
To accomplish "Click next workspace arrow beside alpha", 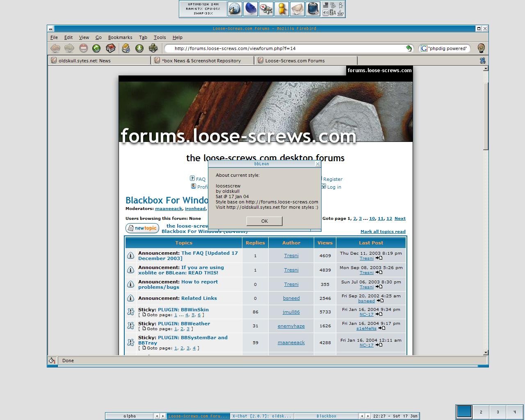I will 163,416.
